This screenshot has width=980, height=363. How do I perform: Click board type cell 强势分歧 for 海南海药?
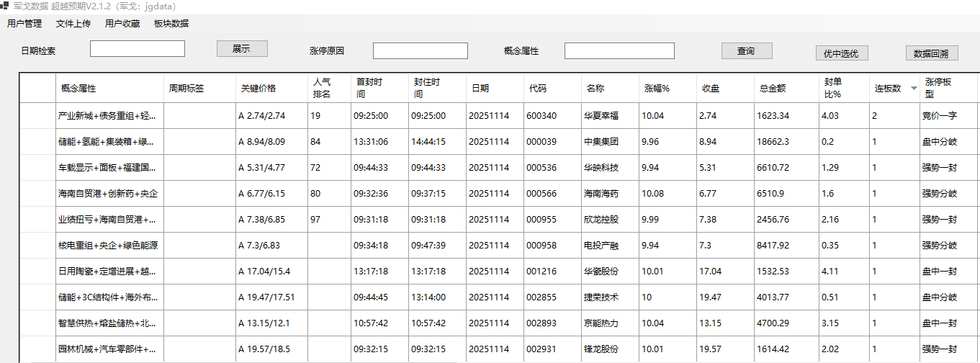[949, 194]
